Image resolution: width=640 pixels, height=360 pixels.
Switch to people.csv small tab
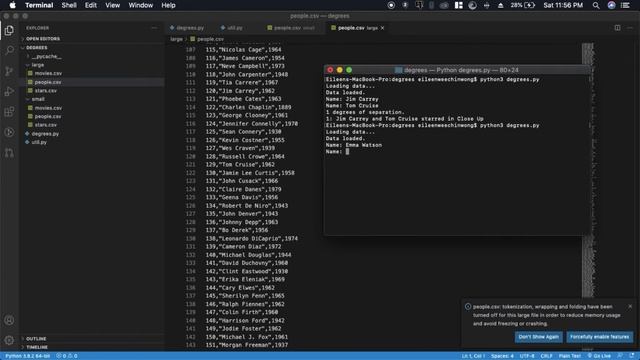291,28
